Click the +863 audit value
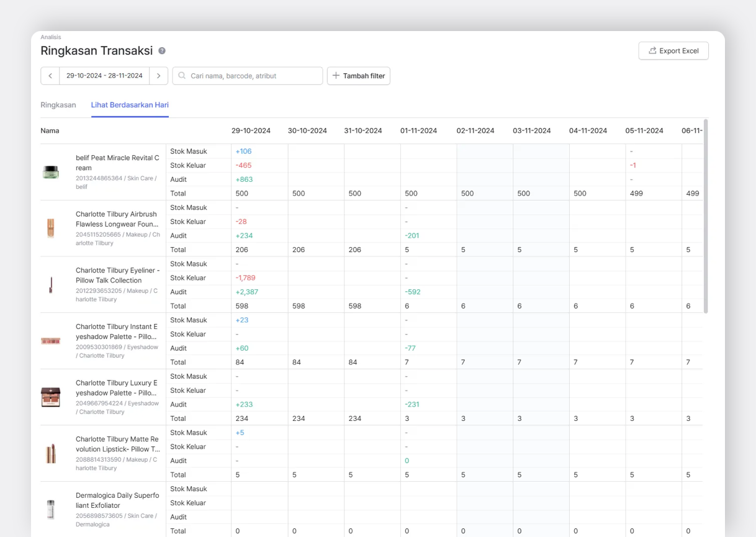Image resolution: width=756 pixels, height=537 pixels. [244, 179]
